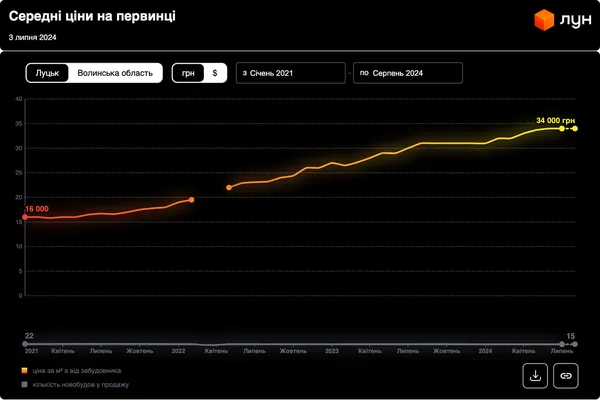Open the end date Серпень 2024 dropdown
The image size is (600, 400).
(x=408, y=73)
